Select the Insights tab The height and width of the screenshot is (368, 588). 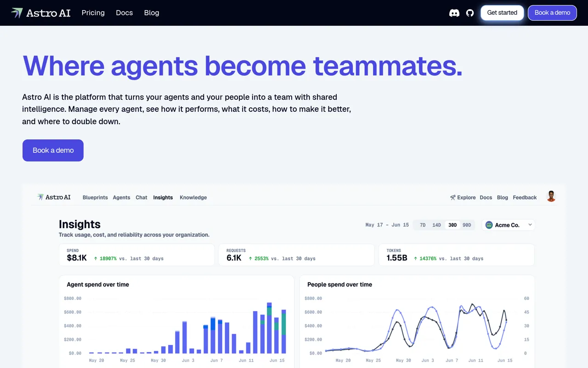(x=163, y=197)
